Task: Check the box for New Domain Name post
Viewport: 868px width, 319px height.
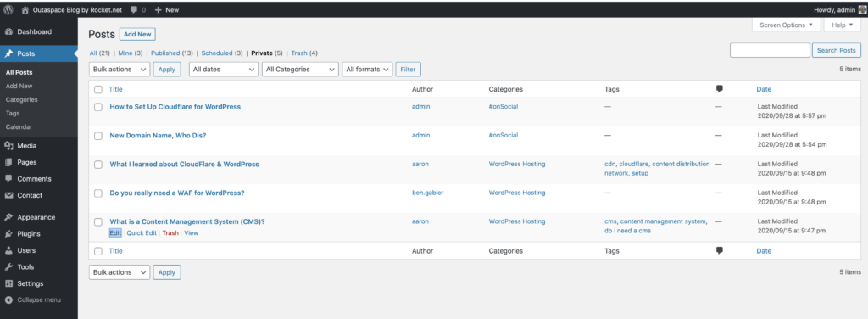Action: pos(98,136)
